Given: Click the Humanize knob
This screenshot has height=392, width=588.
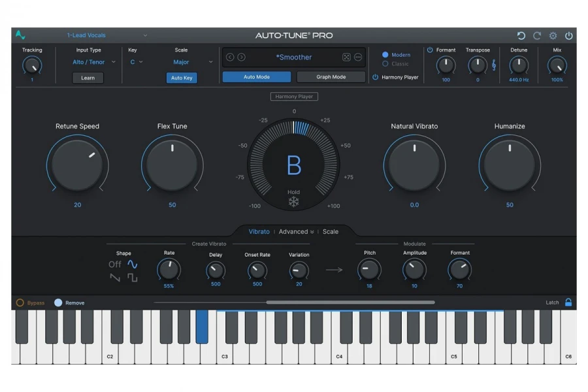Looking at the screenshot, I should pyautogui.click(x=510, y=165).
